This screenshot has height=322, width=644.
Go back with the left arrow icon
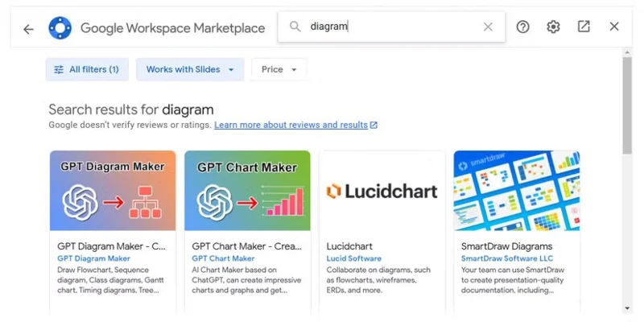click(x=28, y=29)
